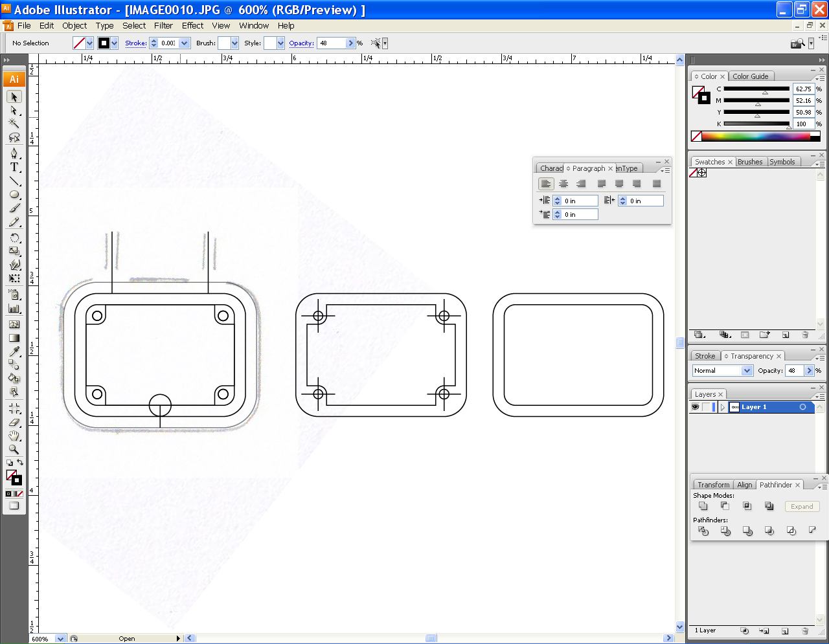Choose the Ellipse tool
This screenshot has width=829, height=644.
tap(14, 195)
